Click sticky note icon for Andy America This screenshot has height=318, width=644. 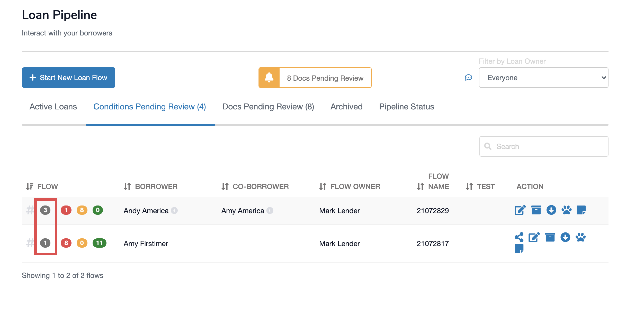pos(581,210)
